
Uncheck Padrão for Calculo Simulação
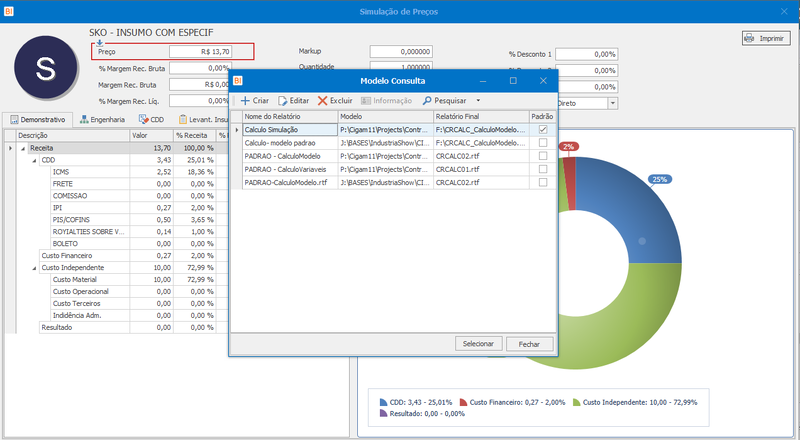[543, 130]
